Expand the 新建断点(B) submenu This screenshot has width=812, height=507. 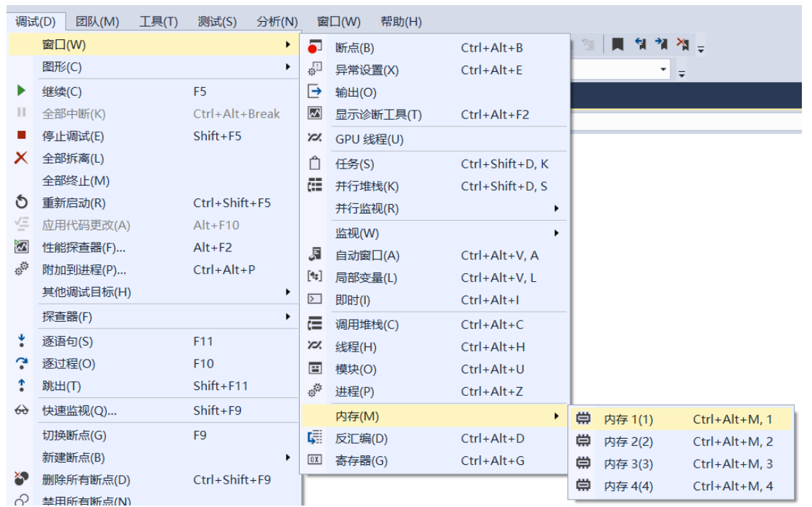point(288,457)
